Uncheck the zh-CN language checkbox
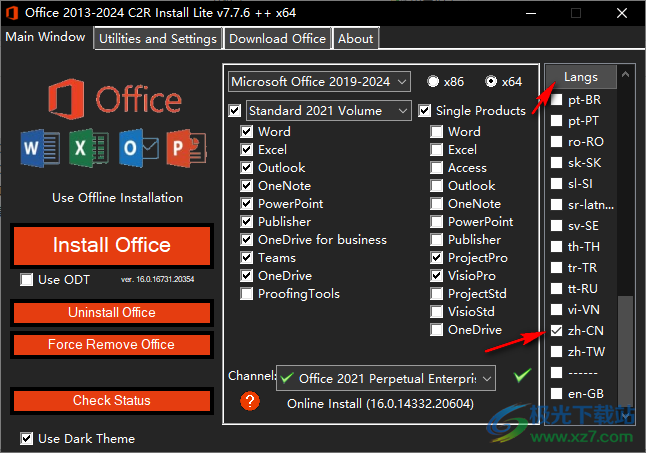This screenshot has width=646, height=453. click(x=557, y=331)
